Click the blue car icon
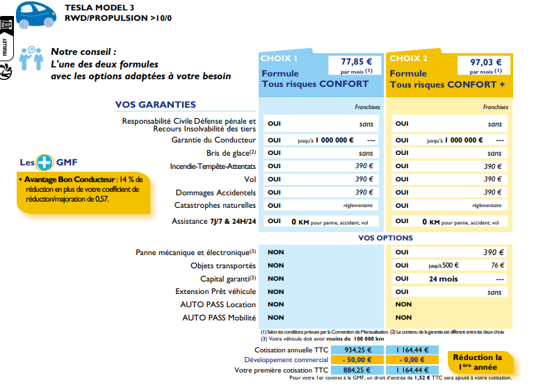The width and height of the screenshot is (534, 392). click(x=36, y=15)
